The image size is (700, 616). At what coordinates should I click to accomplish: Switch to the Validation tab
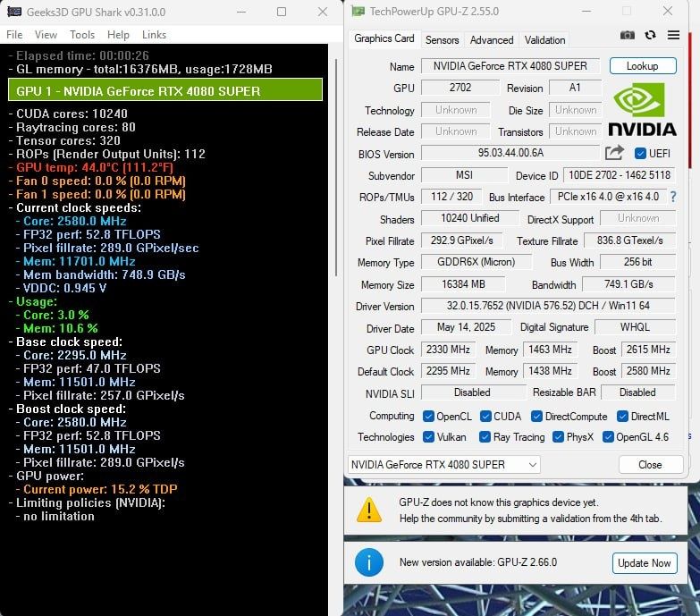tap(544, 40)
